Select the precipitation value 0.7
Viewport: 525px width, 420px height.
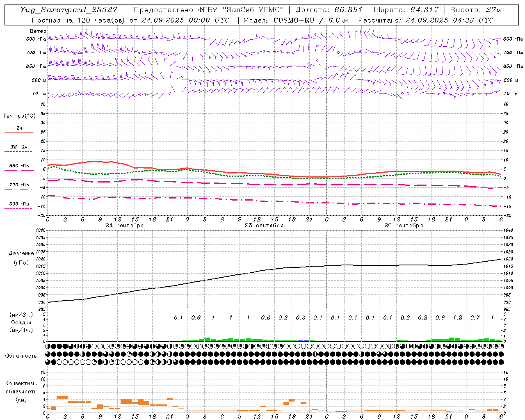coord(475,317)
